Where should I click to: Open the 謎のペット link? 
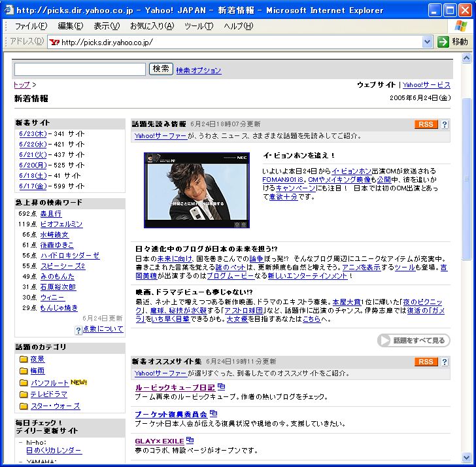coord(230,268)
